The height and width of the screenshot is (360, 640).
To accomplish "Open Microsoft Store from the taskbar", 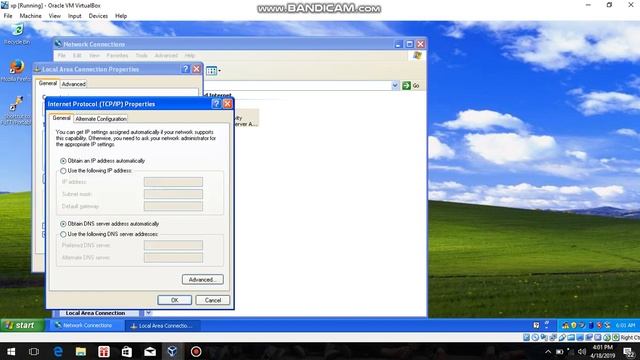I will click(x=127, y=351).
